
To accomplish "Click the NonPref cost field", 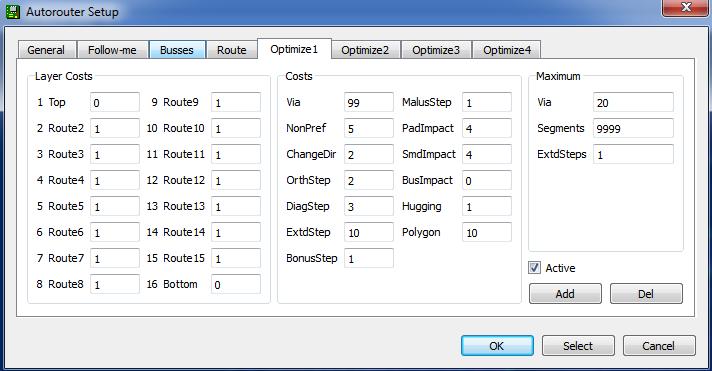I will 369,128.
